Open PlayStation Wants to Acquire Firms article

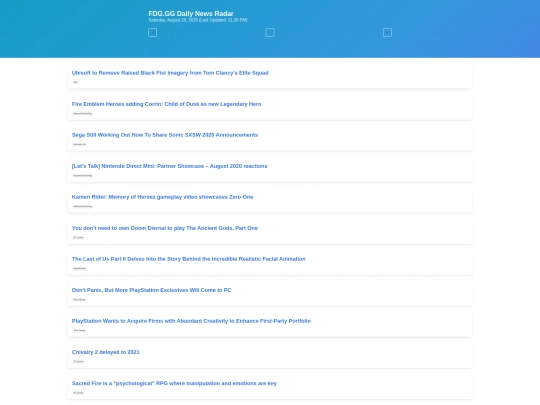coord(191,321)
